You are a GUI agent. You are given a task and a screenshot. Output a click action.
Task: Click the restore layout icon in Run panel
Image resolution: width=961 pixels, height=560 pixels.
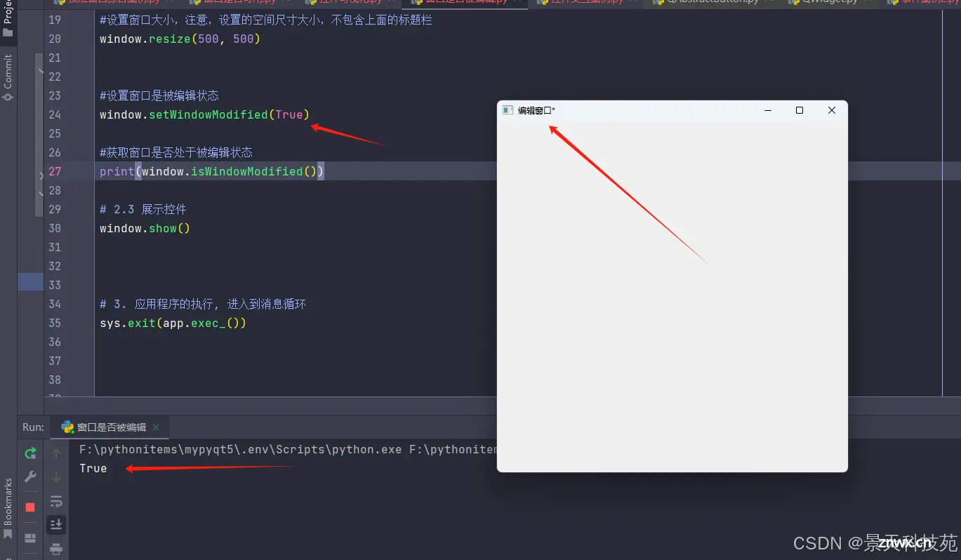pos(30,538)
